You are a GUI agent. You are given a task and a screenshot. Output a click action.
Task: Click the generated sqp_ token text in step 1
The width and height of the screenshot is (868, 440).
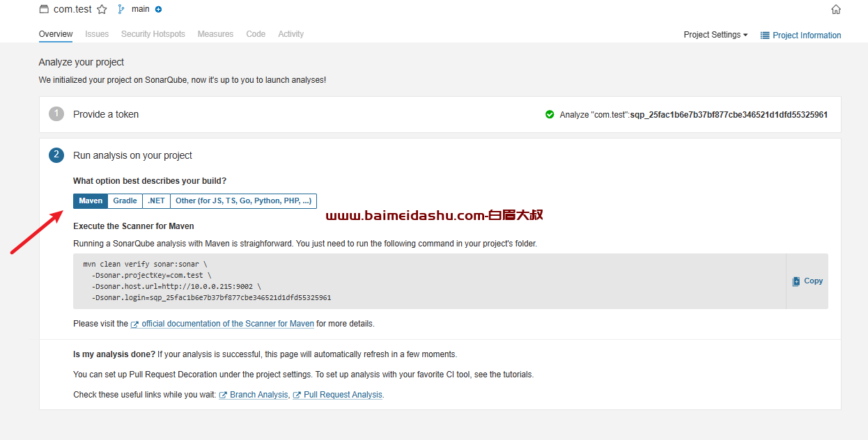click(x=729, y=115)
